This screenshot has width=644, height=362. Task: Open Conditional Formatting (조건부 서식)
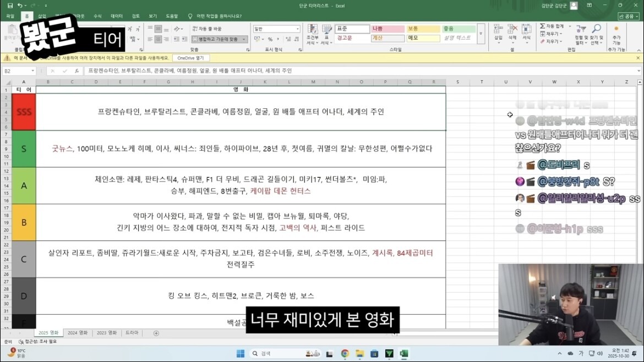(313, 35)
